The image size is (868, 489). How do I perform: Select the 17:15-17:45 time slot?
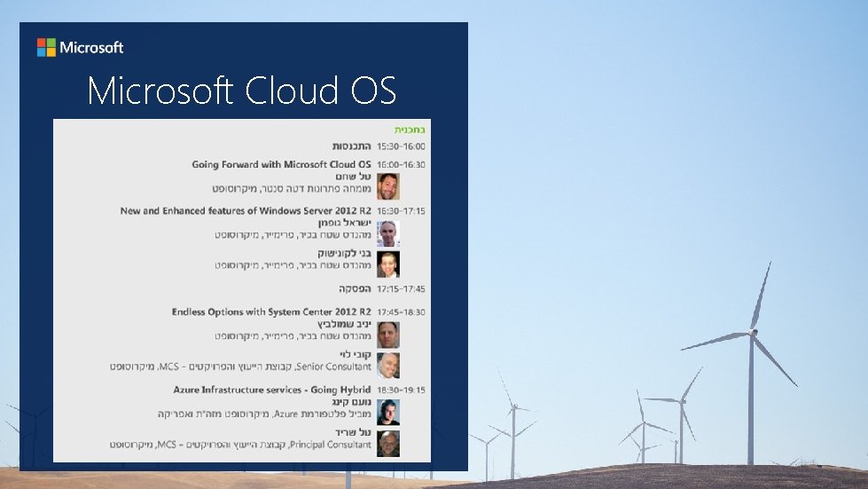401,289
